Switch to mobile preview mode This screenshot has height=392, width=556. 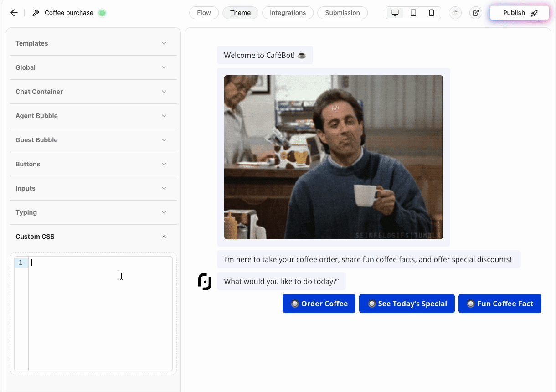[431, 13]
